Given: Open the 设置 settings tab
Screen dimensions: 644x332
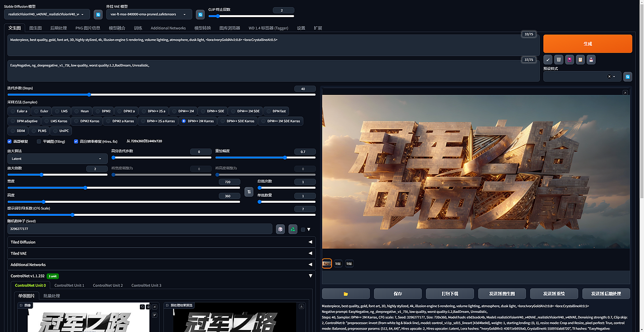Looking at the screenshot, I should 301,28.
